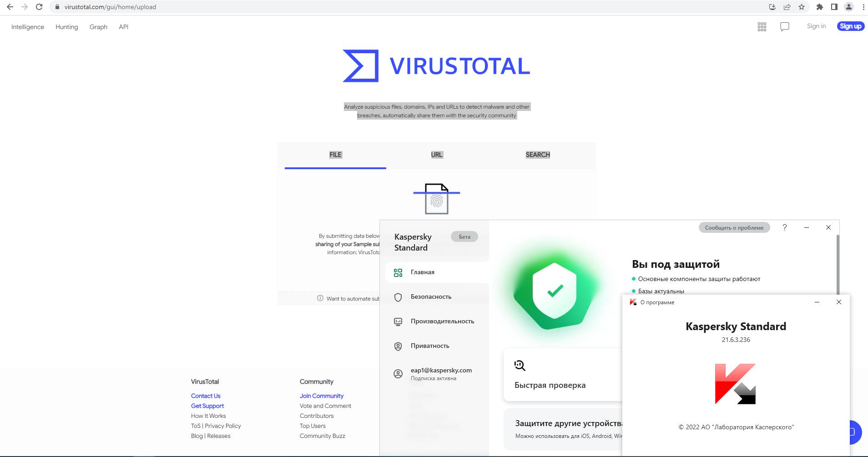Close the О программе window

(839, 302)
